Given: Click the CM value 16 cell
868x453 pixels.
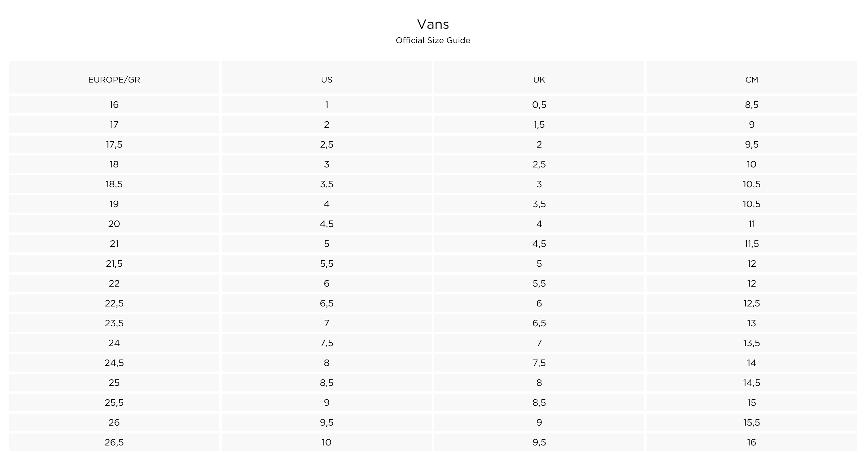Looking at the screenshot, I should 752,442.
